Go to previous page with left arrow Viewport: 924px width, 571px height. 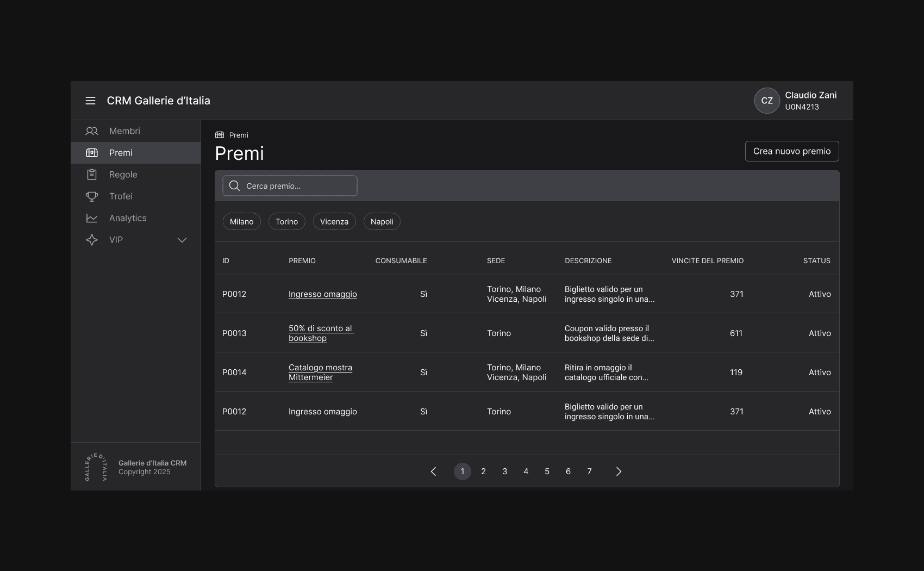(433, 471)
